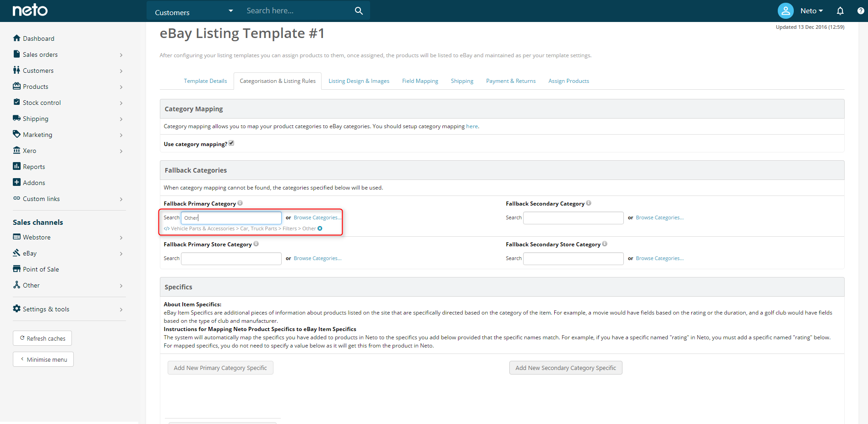Click the 'here' category mapping link
The image size is (868, 424).
tap(472, 126)
